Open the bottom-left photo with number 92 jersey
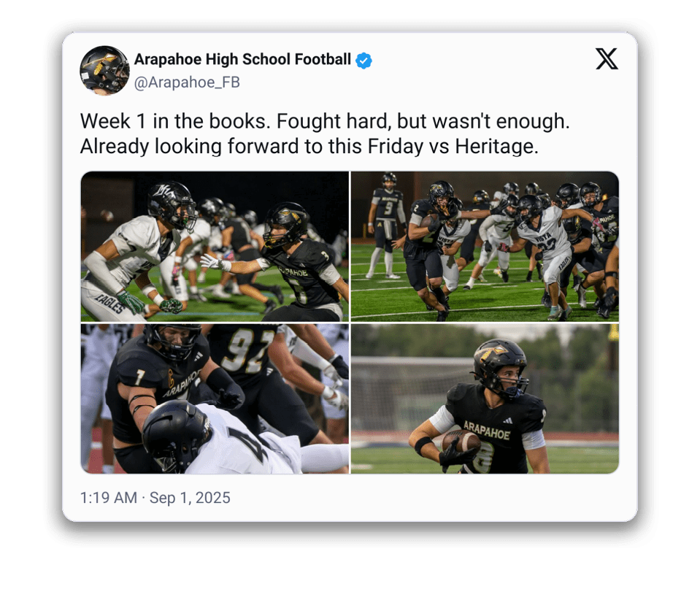 215,399
